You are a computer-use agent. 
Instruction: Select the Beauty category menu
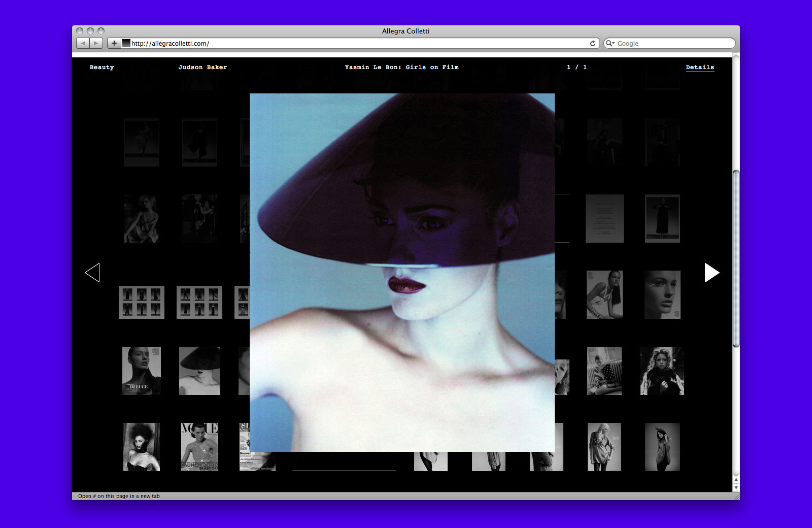tap(101, 67)
